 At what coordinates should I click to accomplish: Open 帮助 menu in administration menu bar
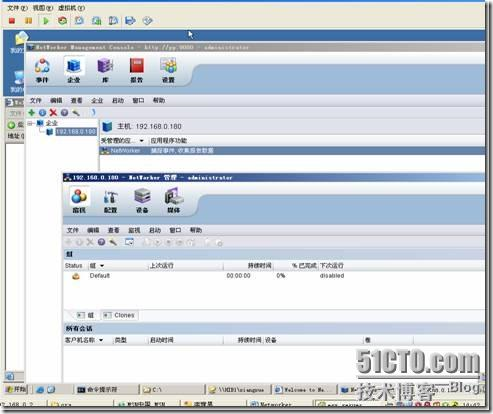(x=196, y=230)
